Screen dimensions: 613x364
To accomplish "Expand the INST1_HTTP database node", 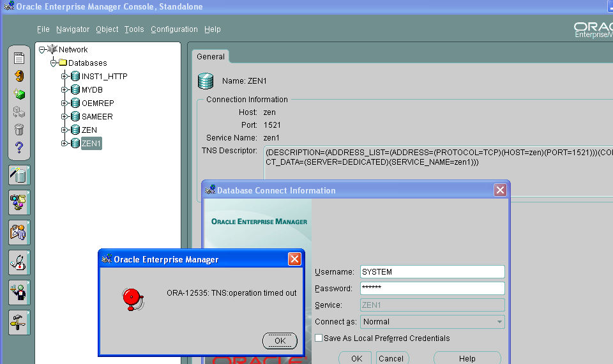I will (x=64, y=76).
